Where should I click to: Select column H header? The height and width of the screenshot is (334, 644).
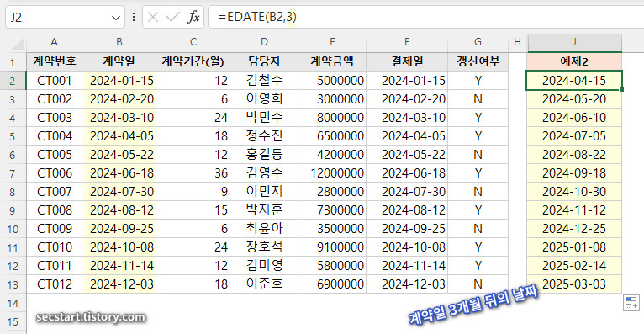click(x=518, y=42)
